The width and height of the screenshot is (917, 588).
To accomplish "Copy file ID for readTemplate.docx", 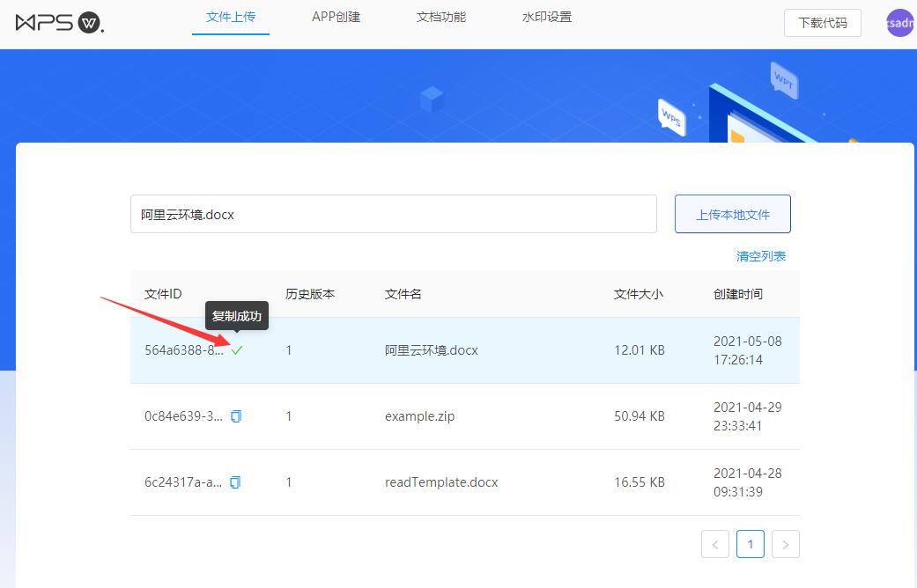I will [x=235, y=482].
